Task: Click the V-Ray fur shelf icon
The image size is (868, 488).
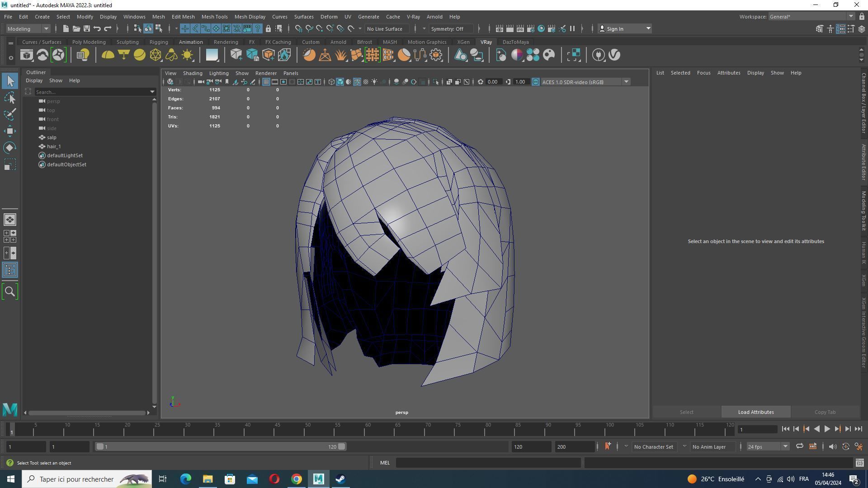Action: click(x=341, y=55)
